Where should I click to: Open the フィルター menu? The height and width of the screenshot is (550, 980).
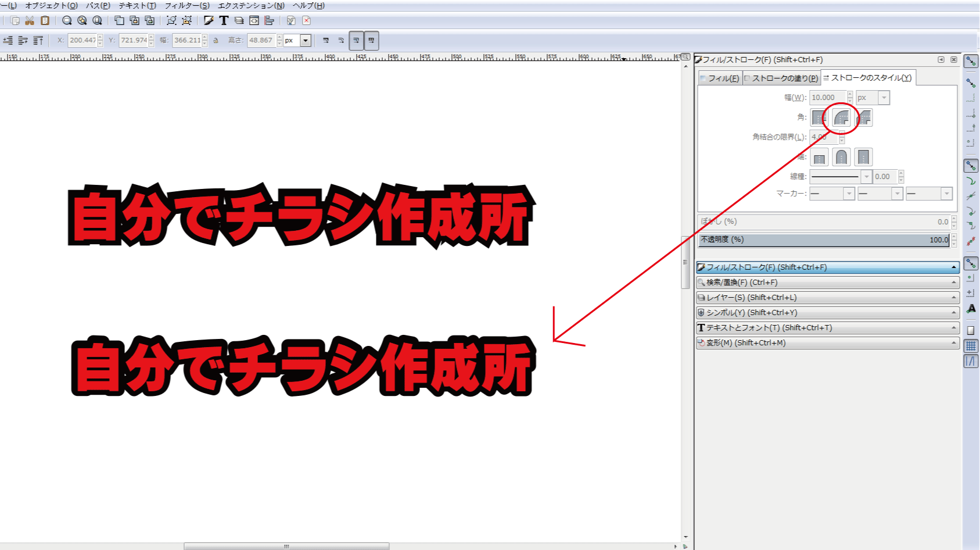click(187, 5)
